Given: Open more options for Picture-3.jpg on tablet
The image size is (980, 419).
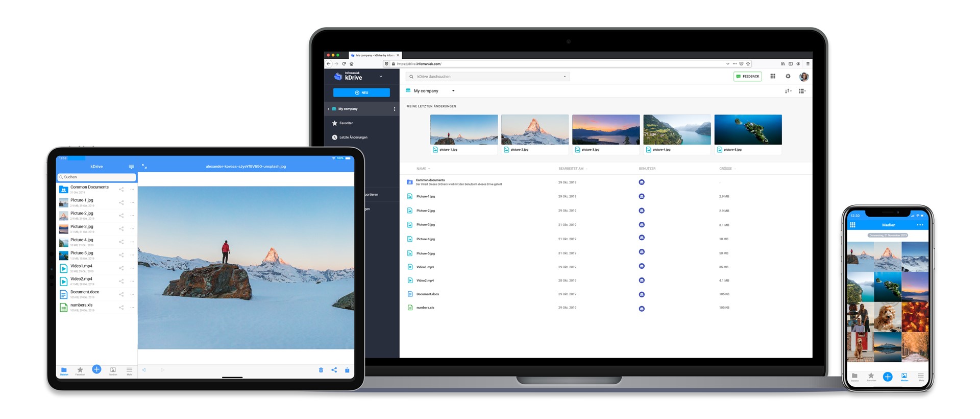Looking at the screenshot, I should point(132,229).
